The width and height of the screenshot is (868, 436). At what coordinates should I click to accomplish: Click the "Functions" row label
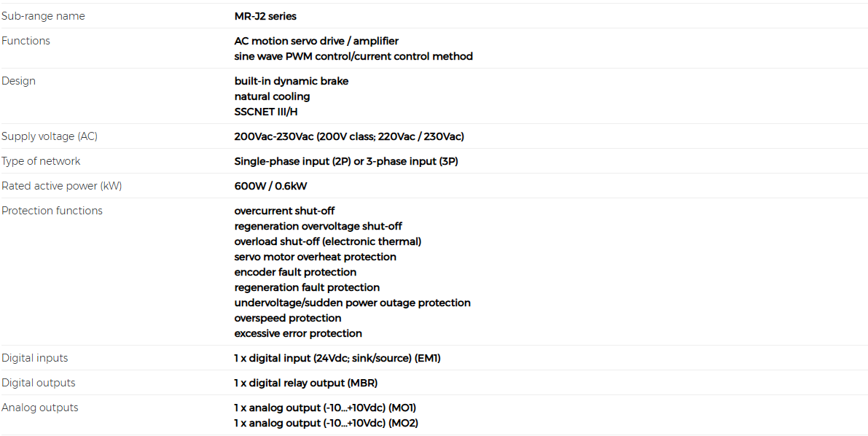26,41
